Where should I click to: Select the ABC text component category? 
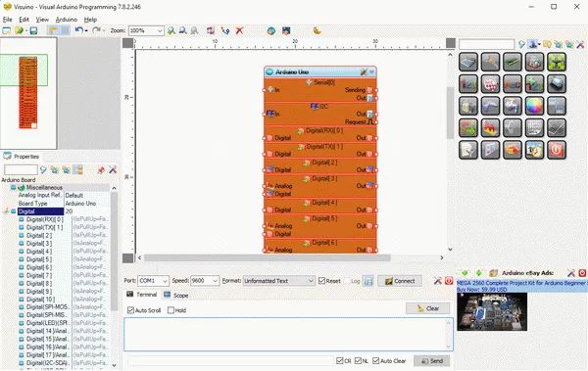coord(513,83)
